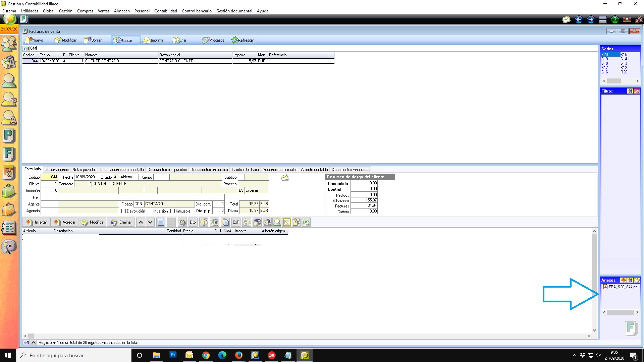Screen dimensions: 644x362
Task: Move detail line down with arrow button
Action: [150, 222]
